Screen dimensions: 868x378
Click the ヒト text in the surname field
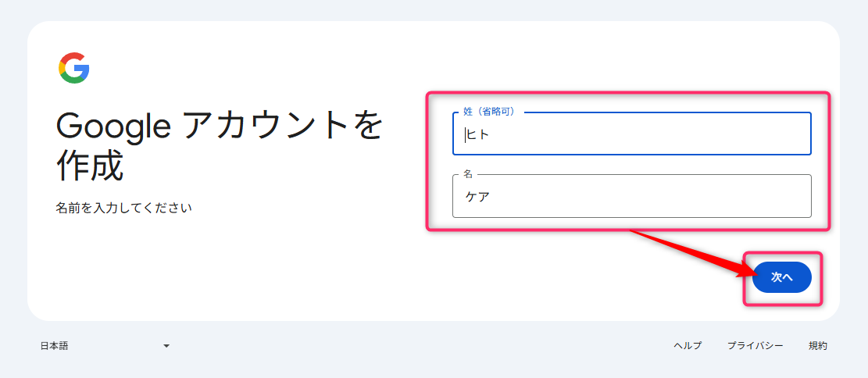click(x=478, y=135)
